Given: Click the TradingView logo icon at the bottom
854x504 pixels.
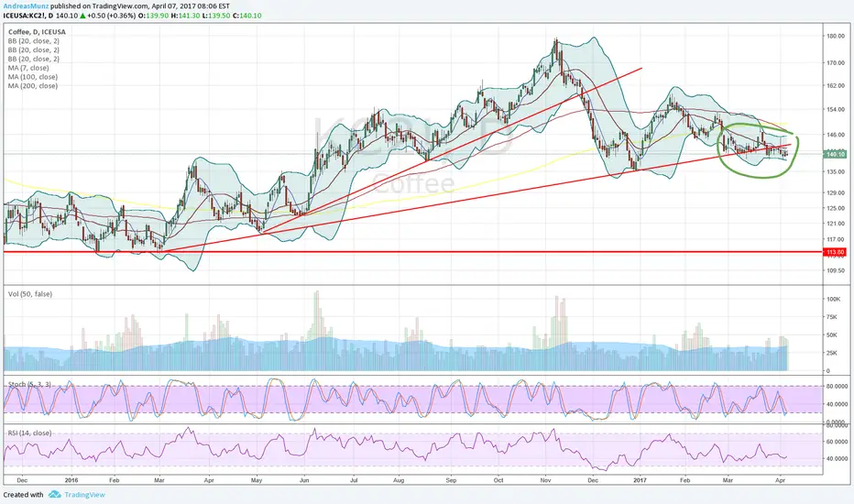Looking at the screenshot, I should click(54, 495).
